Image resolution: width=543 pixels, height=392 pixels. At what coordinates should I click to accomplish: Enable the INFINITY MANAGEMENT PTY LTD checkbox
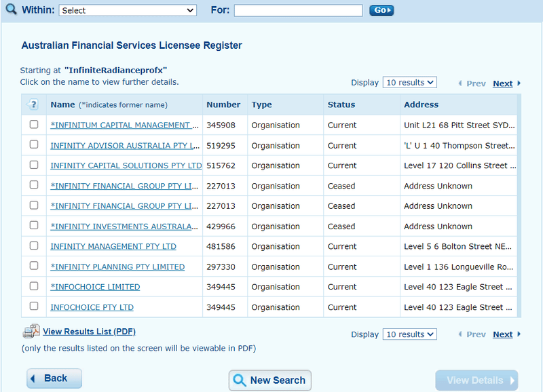34,246
